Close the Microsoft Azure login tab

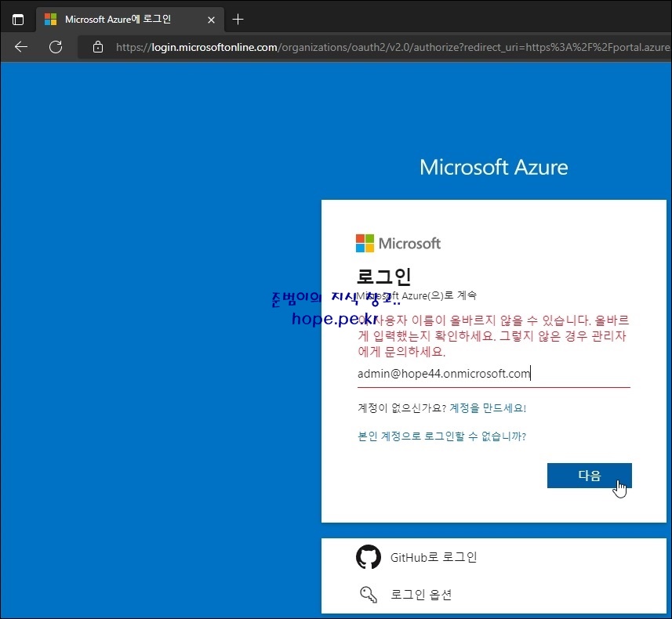[211, 20]
